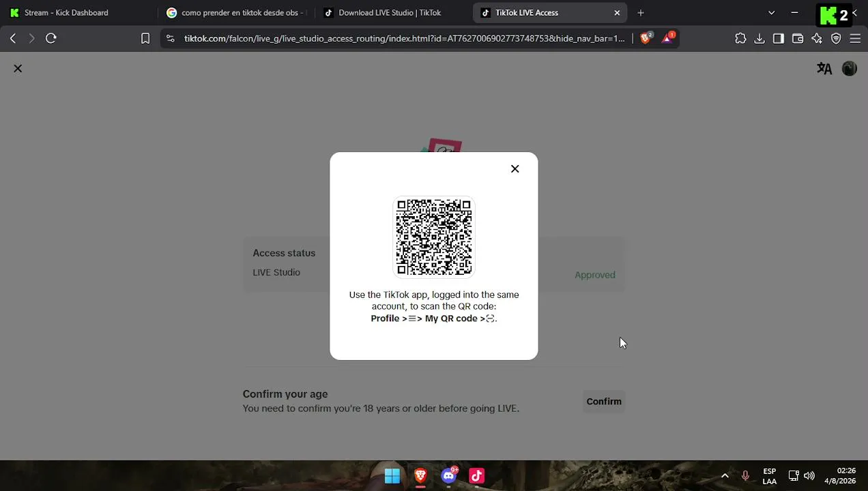Open the Windows Start menu
This screenshot has width=868, height=491.
392,476
